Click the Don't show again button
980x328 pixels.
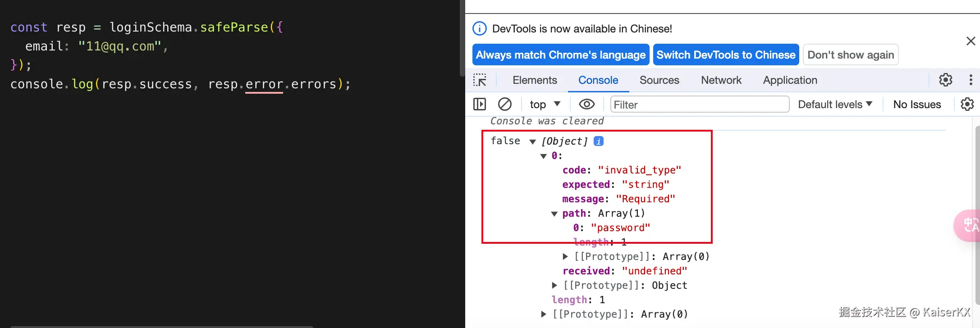pos(851,55)
